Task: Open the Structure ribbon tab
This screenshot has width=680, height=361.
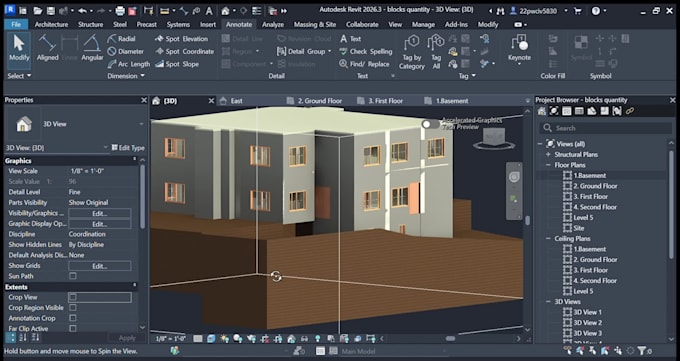Action: coord(90,24)
